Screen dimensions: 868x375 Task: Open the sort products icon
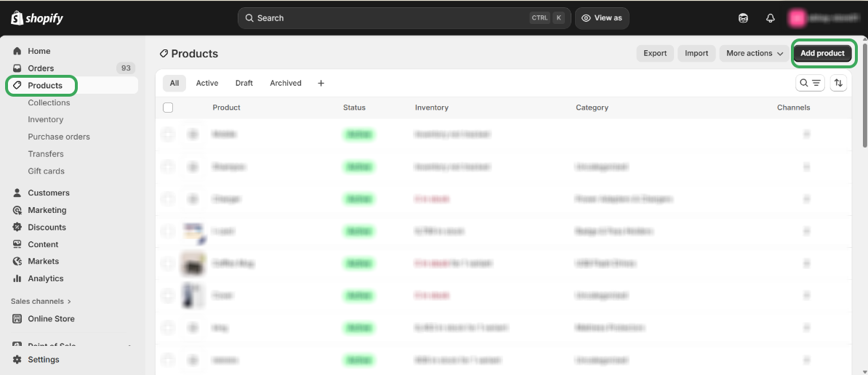pyautogui.click(x=839, y=83)
